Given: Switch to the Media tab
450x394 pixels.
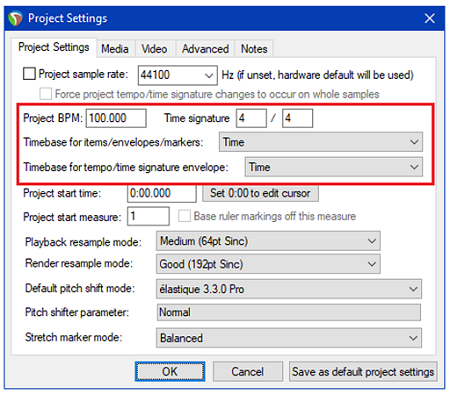Looking at the screenshot, I should pyautogui.click(x=115, y=49).
